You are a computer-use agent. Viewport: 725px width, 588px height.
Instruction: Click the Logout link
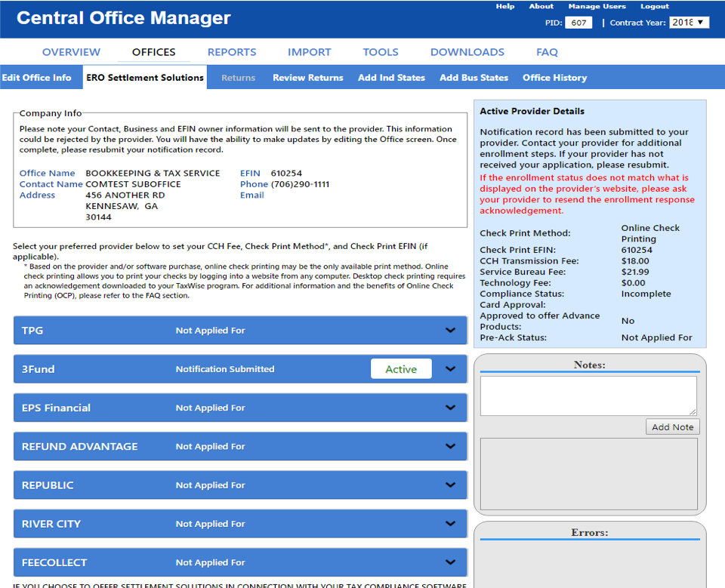[x=654, y=7]
